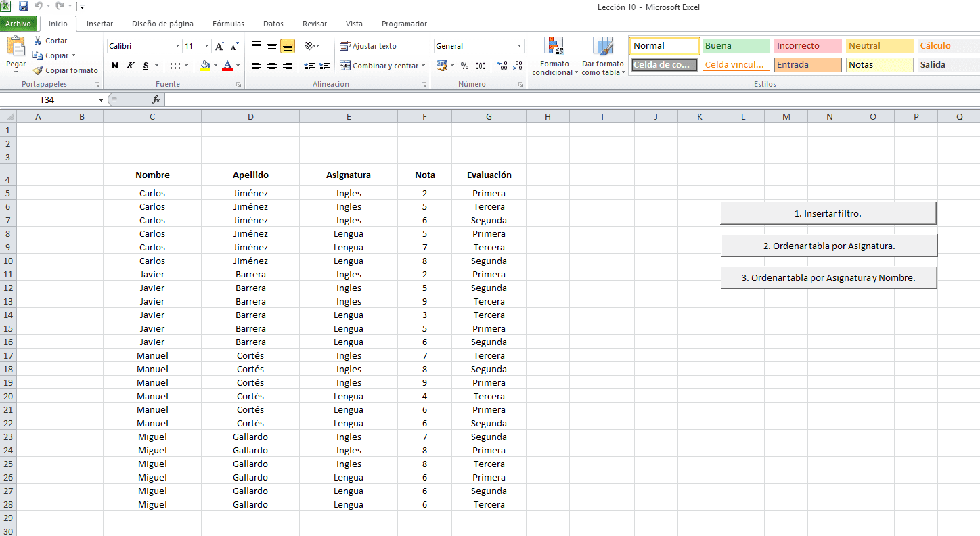980x536 pixels.
Task: Undo the last action
Action: 39,7
